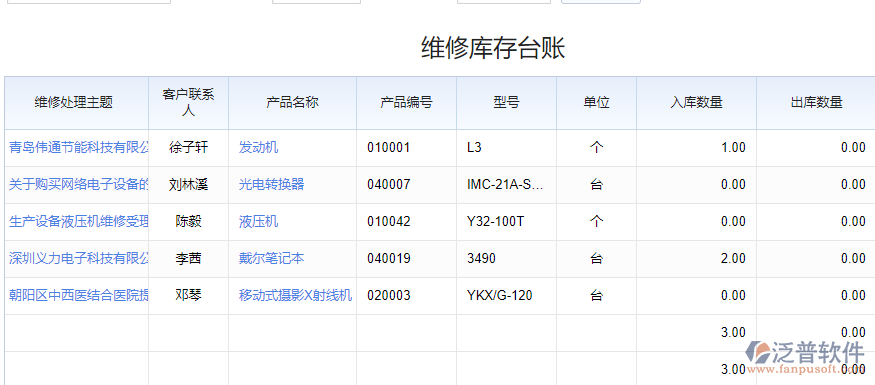Open product link 发动机
The width and height of the screenshot is (875, 385).
point(258,147)
